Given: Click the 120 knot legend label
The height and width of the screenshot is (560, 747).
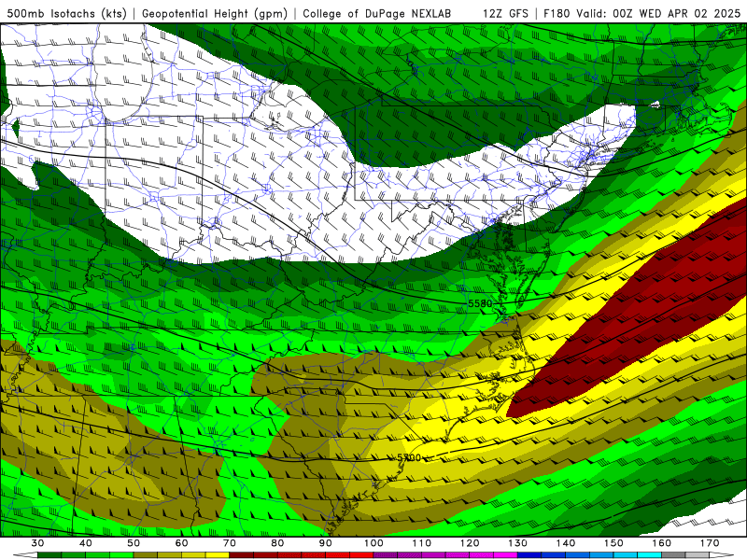Looking at the screenshot, I should (x=470, y=543).
